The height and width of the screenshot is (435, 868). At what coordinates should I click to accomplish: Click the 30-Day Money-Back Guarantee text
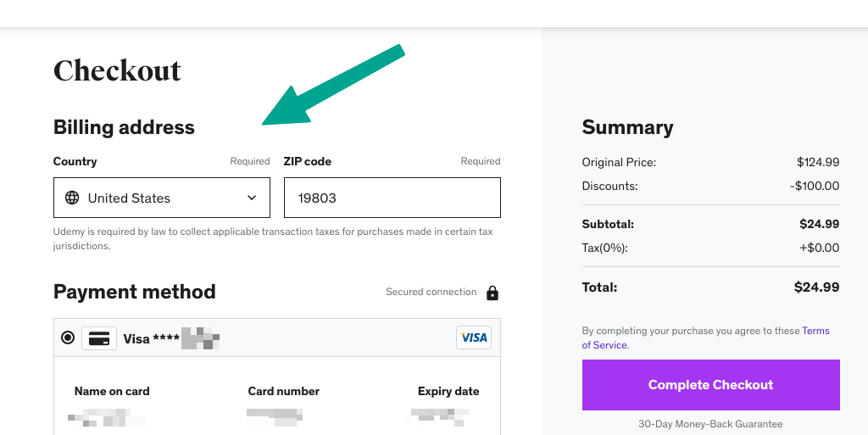coord(711,424)
